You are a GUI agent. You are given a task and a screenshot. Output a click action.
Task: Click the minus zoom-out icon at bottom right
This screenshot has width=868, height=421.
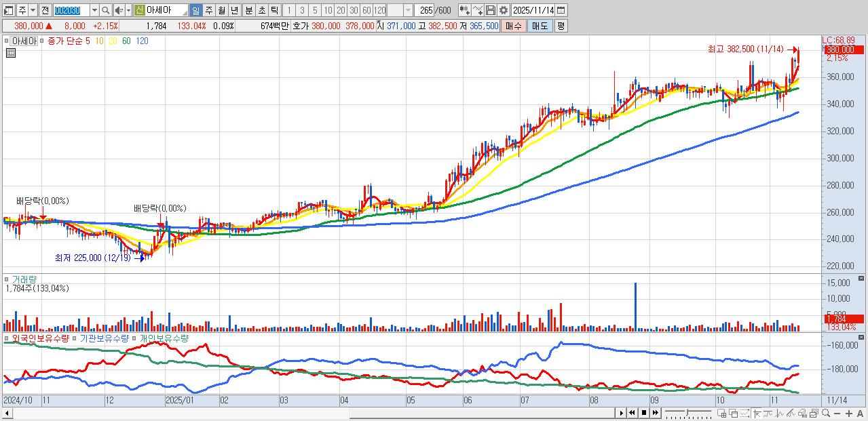pos(837,413)
